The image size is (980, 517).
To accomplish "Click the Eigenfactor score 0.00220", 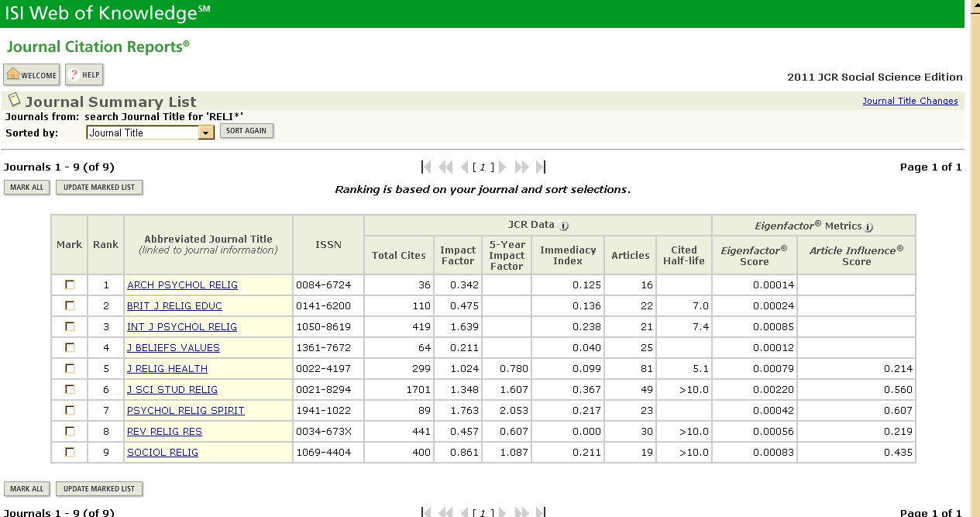I will [773, 390].
